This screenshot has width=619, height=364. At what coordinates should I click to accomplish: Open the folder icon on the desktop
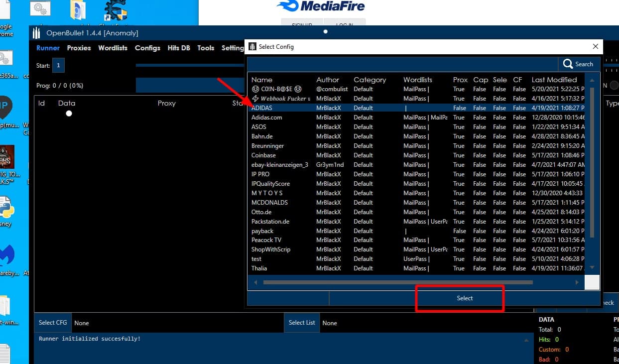point(78,10)
